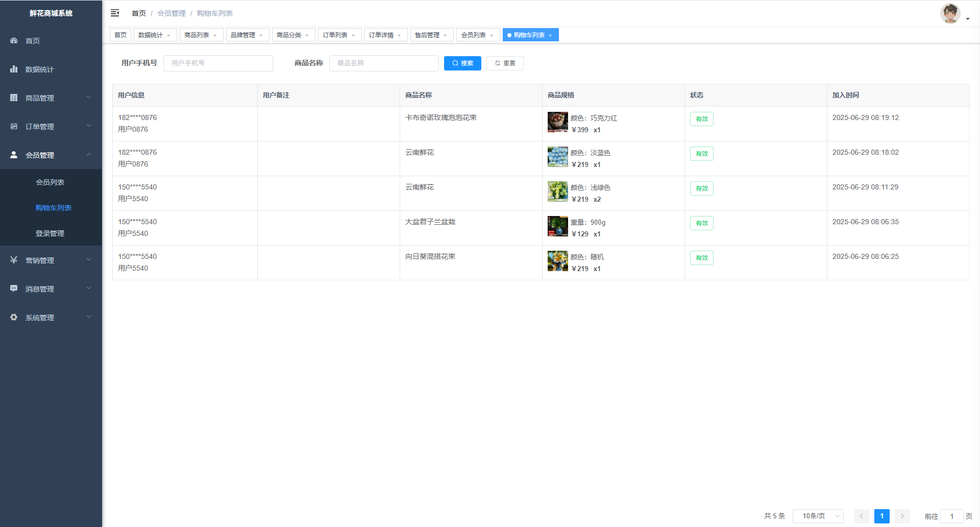The height and width of the screenshot is (527, 980).
Task: Open 会员列表 in the sidebar
Action: click(x=50, y=182)
